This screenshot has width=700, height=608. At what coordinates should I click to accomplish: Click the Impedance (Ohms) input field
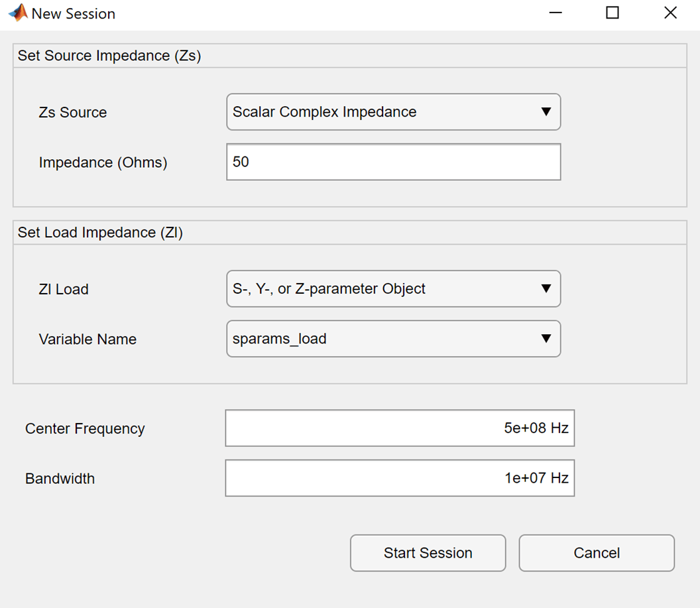394,162
